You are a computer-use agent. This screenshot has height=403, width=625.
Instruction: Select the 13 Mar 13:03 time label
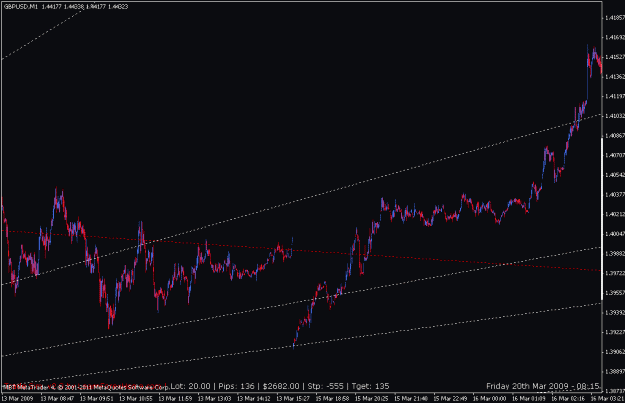click(x=214, y=398)
